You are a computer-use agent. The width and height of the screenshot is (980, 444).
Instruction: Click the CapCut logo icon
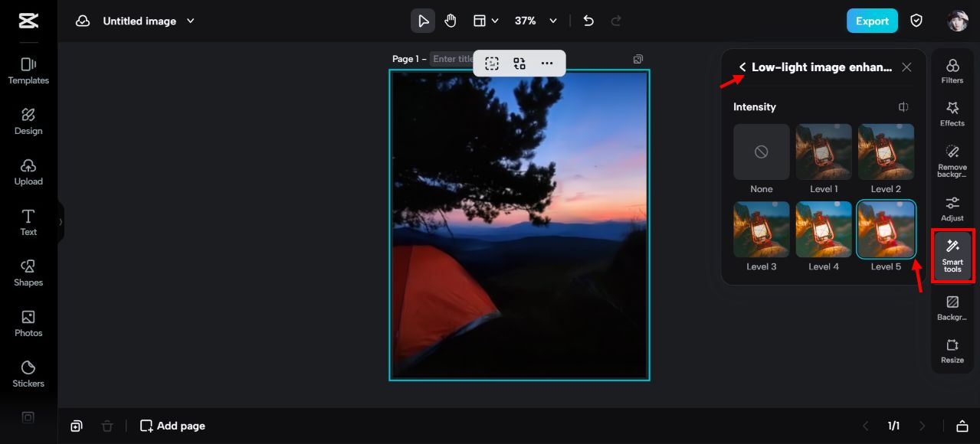[28, 21]
